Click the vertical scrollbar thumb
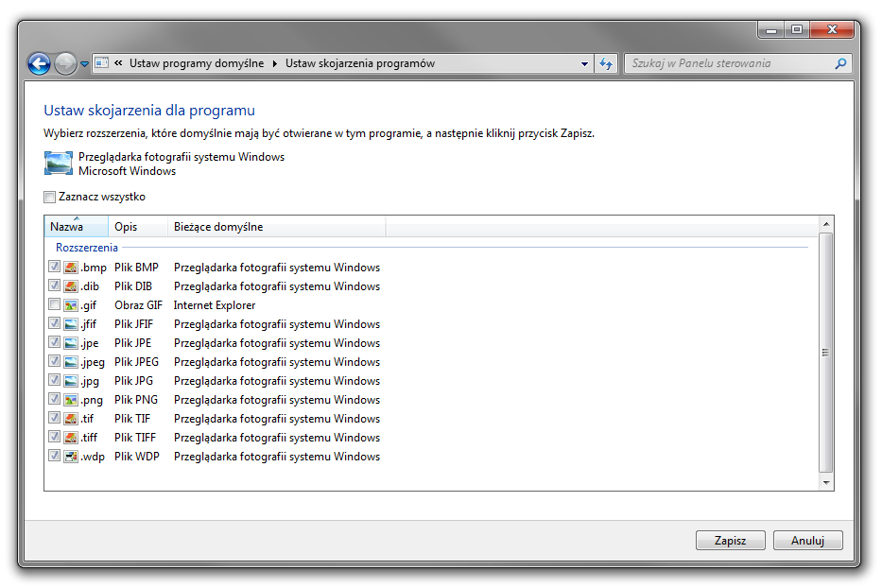The image size is (882, 588). click(x=825, y=353)
